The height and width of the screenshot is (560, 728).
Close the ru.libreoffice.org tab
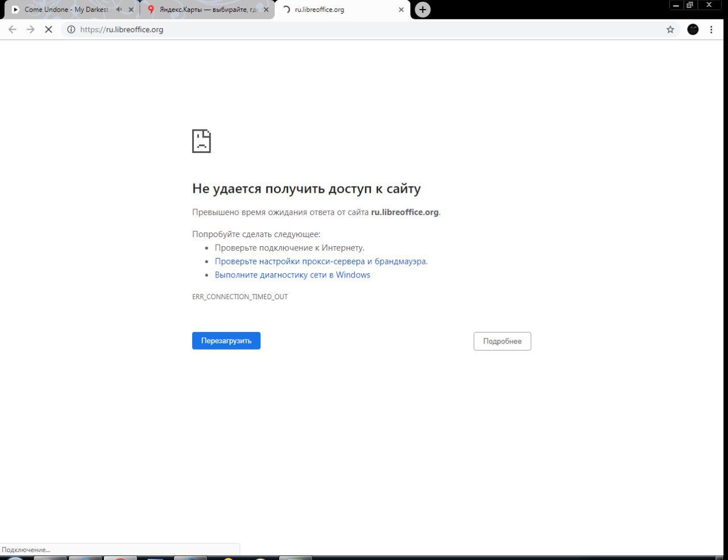tap(401, 10)
